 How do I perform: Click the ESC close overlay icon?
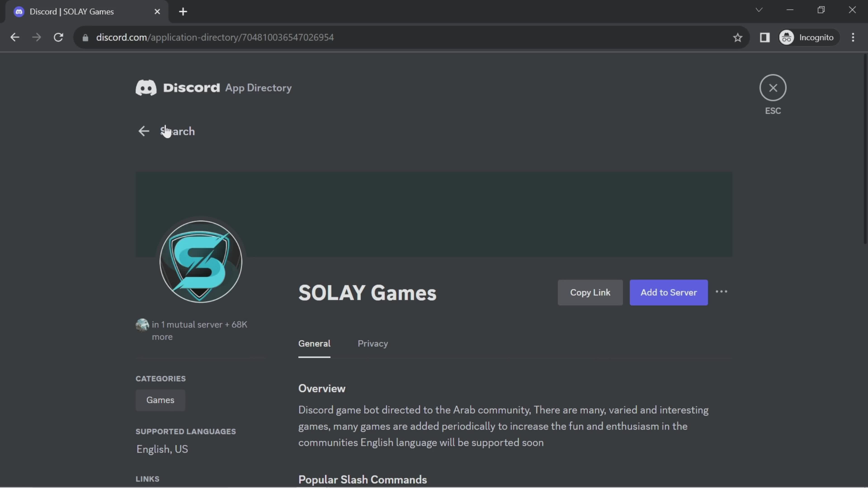click(x=773, y=88)
